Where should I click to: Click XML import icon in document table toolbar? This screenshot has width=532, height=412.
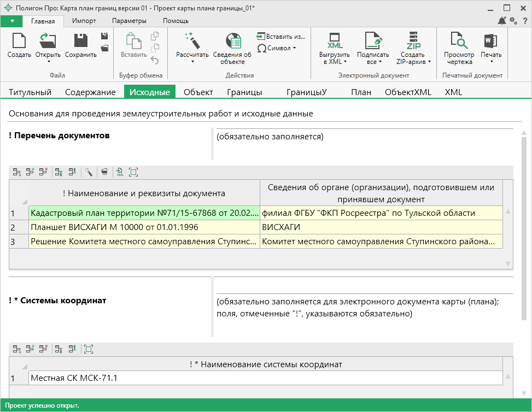[x=120, y=172]
